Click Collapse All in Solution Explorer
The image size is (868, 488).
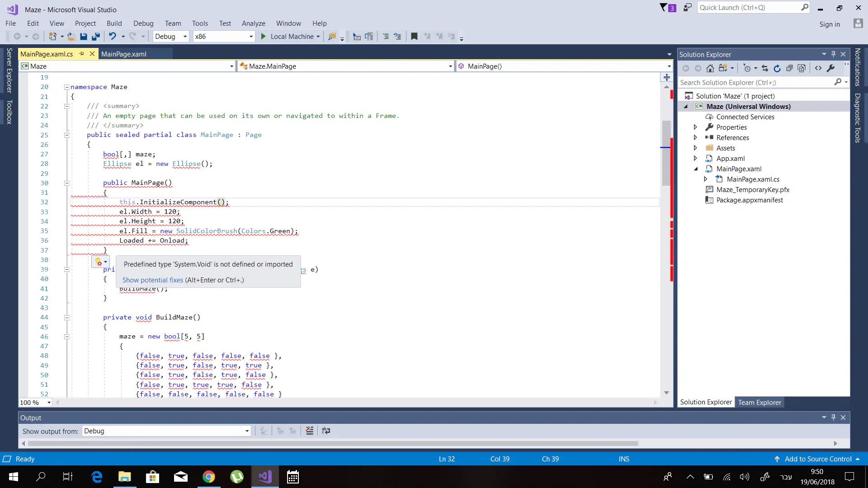click(x=789, y=68)
